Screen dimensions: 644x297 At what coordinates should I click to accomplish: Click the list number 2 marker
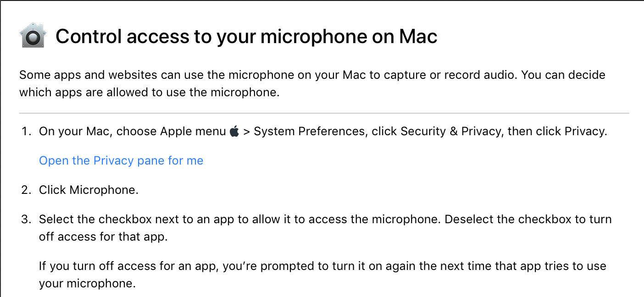point(26,190)
